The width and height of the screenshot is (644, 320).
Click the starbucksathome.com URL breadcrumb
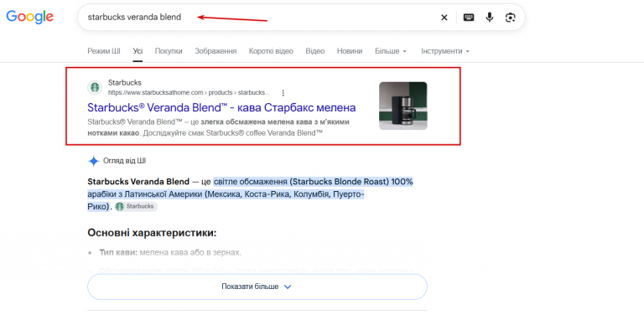point(189,93)
